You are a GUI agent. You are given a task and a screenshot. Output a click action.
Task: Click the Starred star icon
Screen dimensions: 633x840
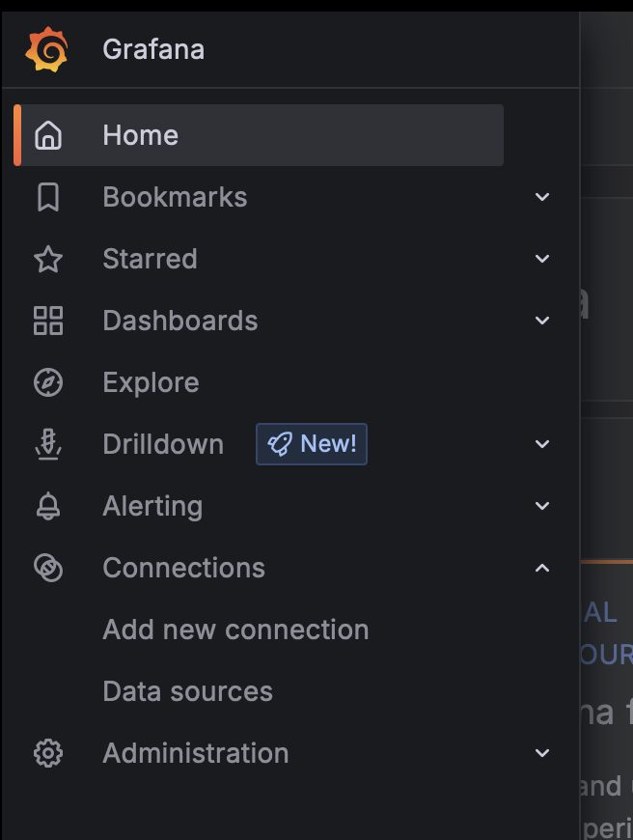tap(47, 259)
